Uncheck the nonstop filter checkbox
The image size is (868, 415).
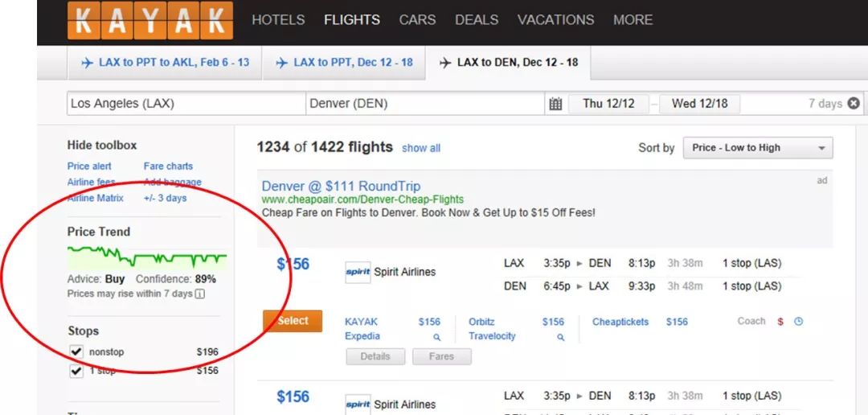tap(76, 351)
